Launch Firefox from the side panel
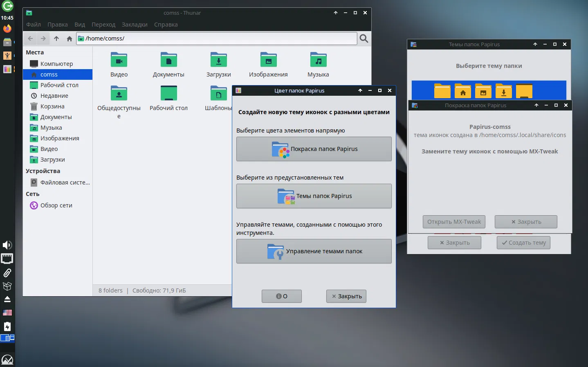This screenshot has height=367, width=588. pyautogui.click(x=7, y=29)
